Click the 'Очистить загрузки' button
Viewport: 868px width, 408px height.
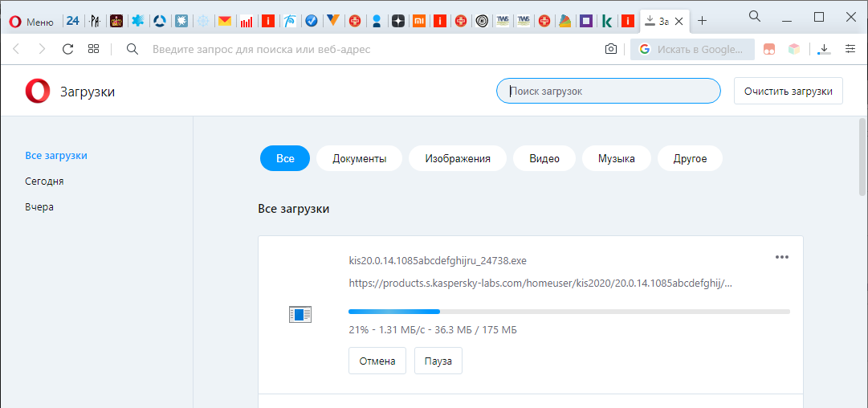[x=789, y=91]
